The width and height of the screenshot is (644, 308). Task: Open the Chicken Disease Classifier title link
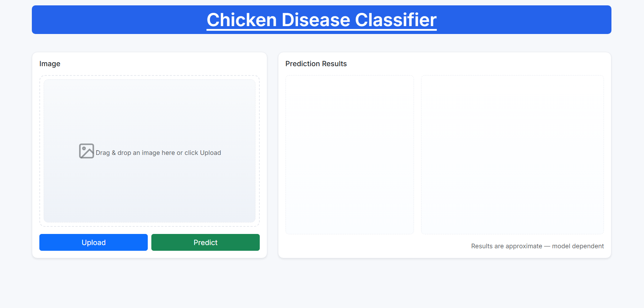point(322,20)
